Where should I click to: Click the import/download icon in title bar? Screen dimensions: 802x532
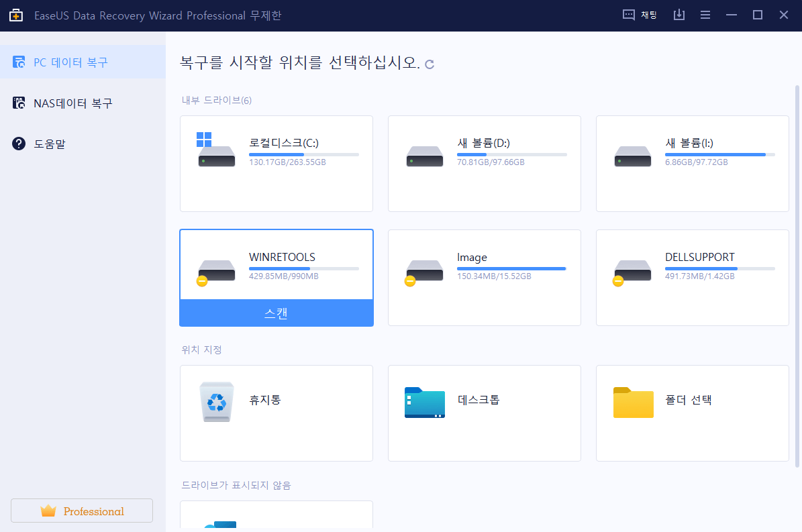point(679,15)
